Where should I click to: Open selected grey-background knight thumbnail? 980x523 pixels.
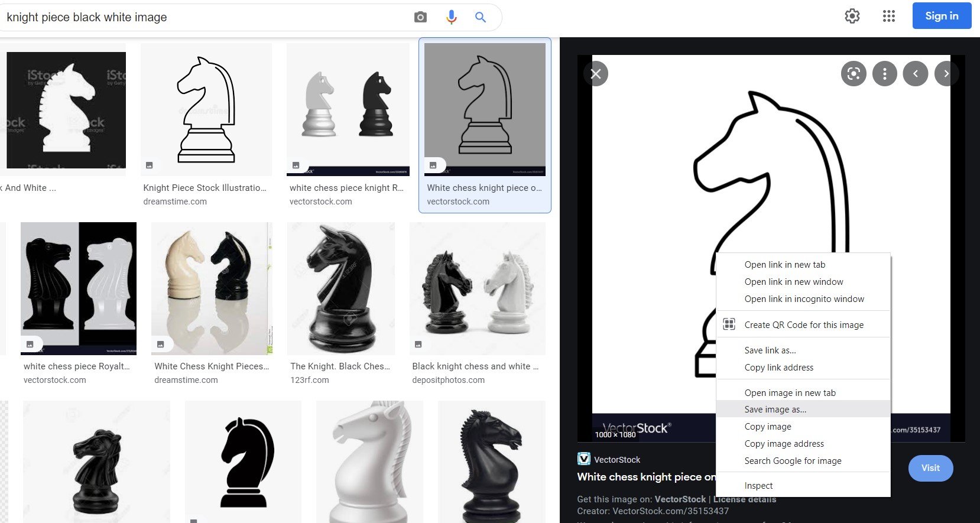point(485,109)
